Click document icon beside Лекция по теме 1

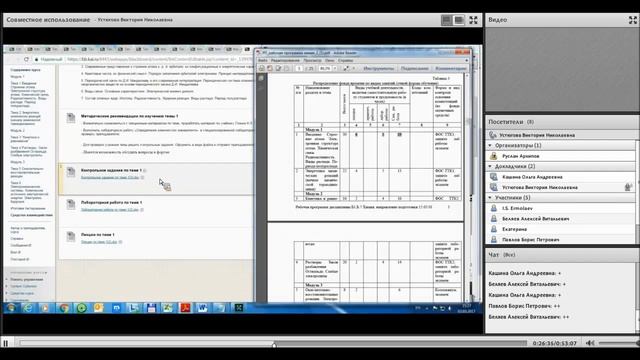(x=71, y=236)
